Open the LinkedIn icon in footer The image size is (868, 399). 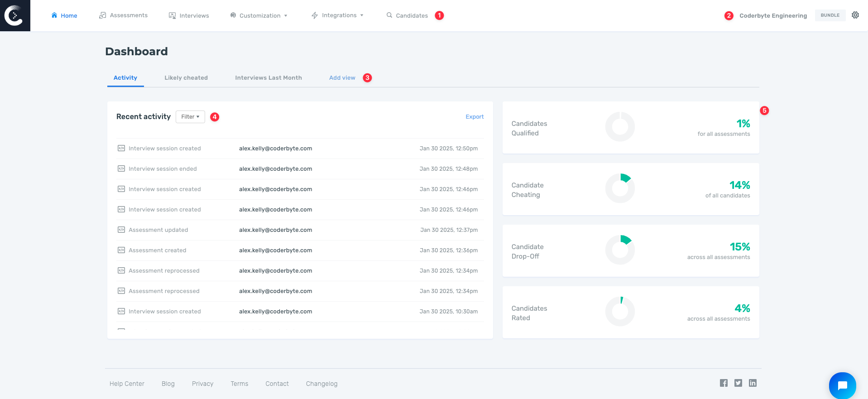point(753,383)
